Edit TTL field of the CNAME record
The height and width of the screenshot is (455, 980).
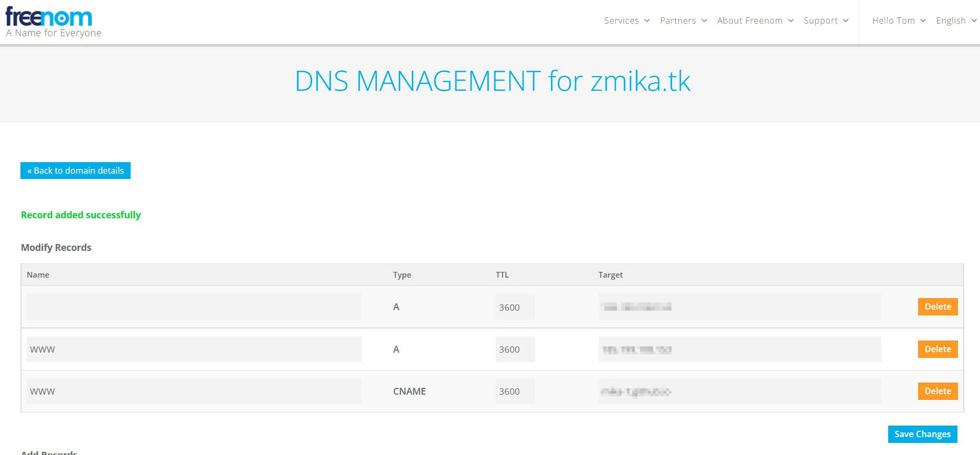click(515, 391)
